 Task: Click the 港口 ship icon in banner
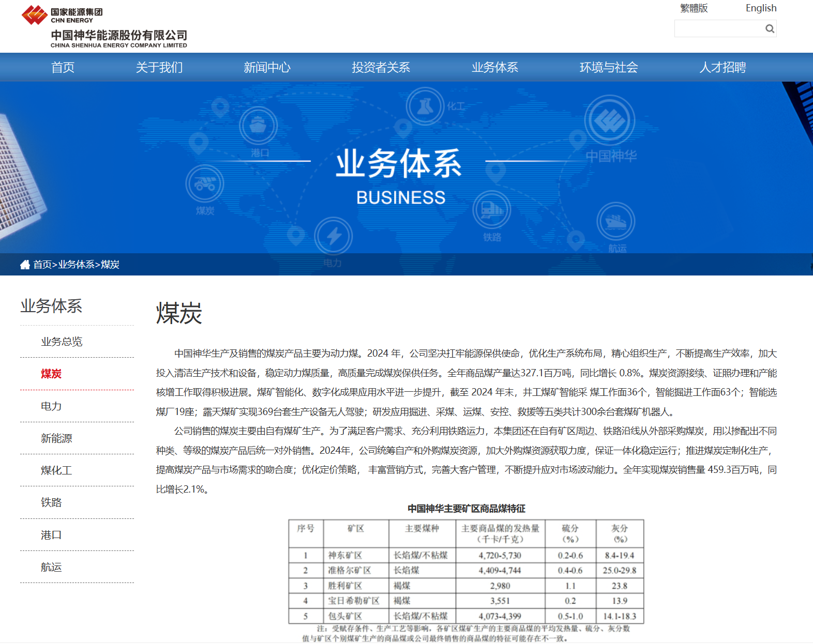coord(258,125)
